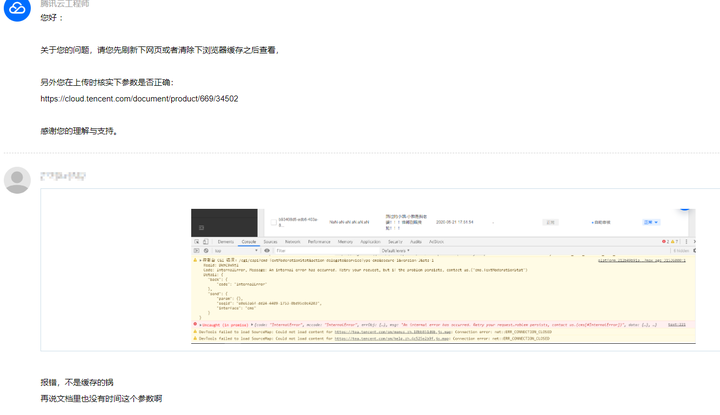Screen dimensions: 720x415
Task: Open the Default levels dropdown in DevTools
Action: [x=395, y=251]
